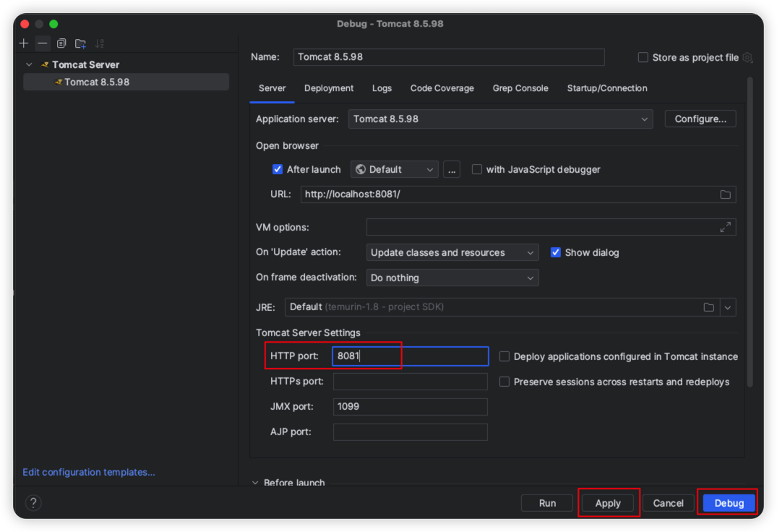Enable with JavaScript debugger checkbox

click(x=477, y=169)
